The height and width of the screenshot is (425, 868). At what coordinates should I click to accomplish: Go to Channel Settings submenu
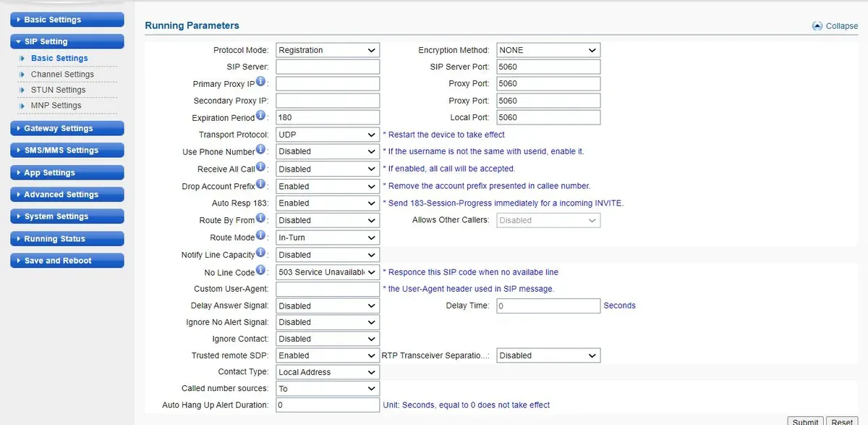pyautogui.click(x=62, y=74)
